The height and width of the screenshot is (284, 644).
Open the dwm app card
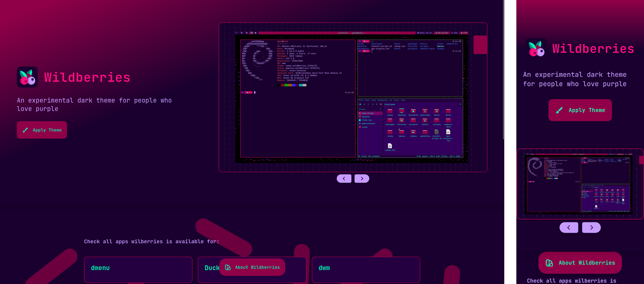pyautogui.click(x=366, y=269)
